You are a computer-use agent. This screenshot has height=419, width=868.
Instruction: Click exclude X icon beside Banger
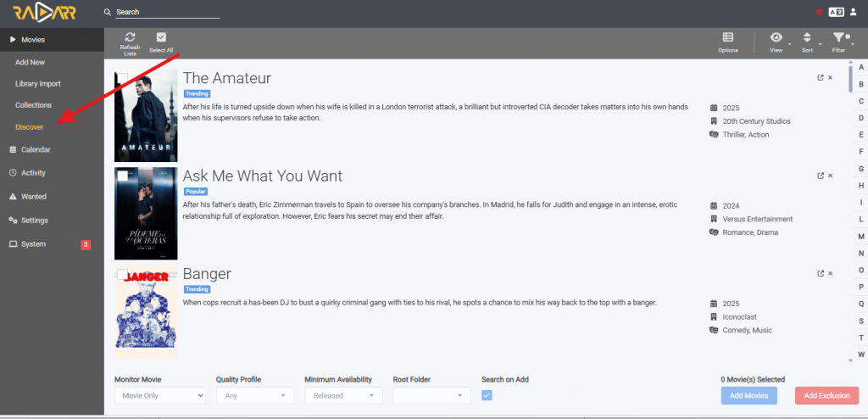tap(831, 273)
